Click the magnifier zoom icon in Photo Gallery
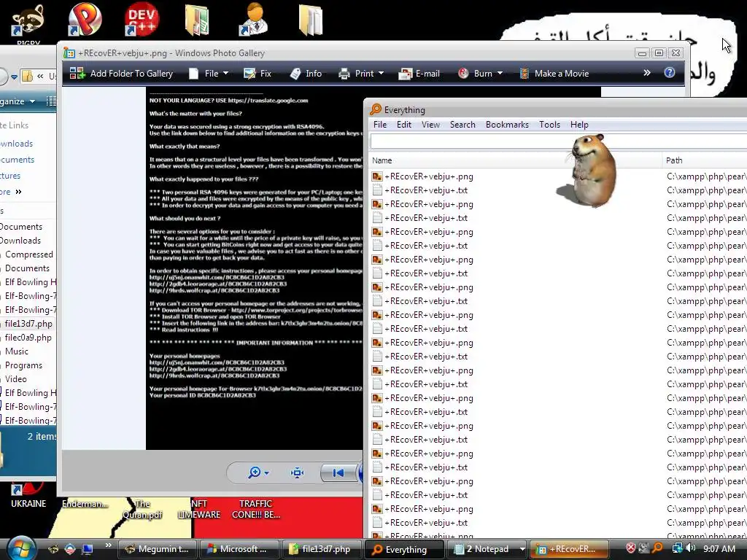Image resolution: width=747 pixels, height=560 pixels. pyautogui.click(x=255, y=472)
